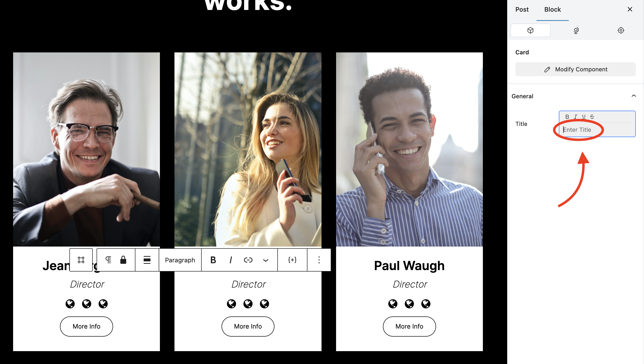
Task: Click the dynamic data braces icon
Action: [x=292, y=260]
